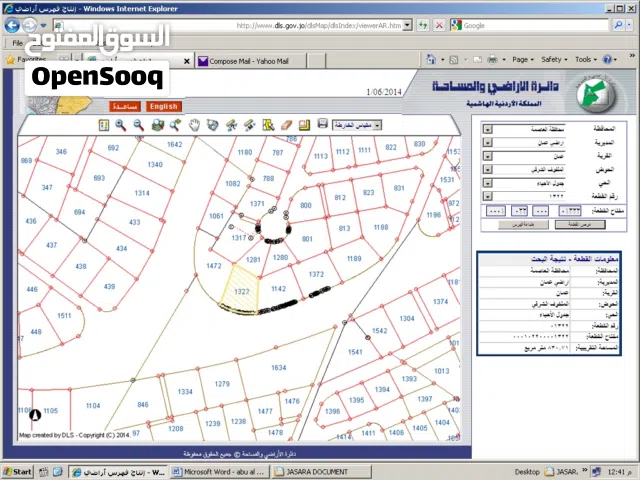Select the zoom out magnifier tool
Screen dimensions: 640x480
click(139, 125)
